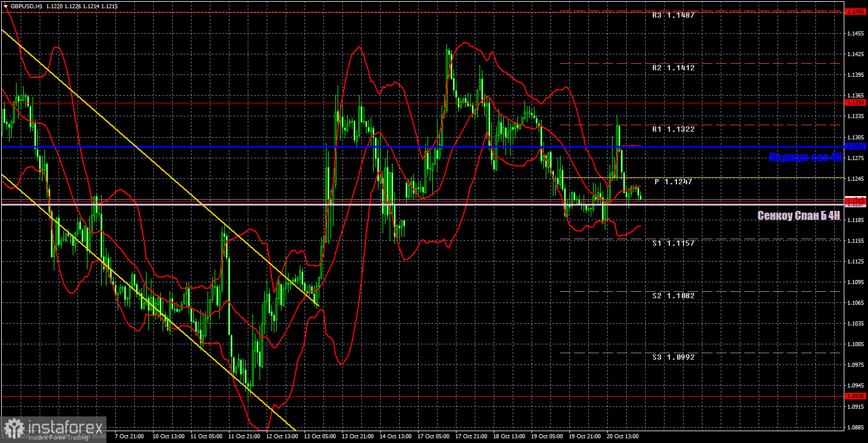The image size is (868, 443).
Task: Click the 1.1035 price axis value
Action: coord(856,324)
